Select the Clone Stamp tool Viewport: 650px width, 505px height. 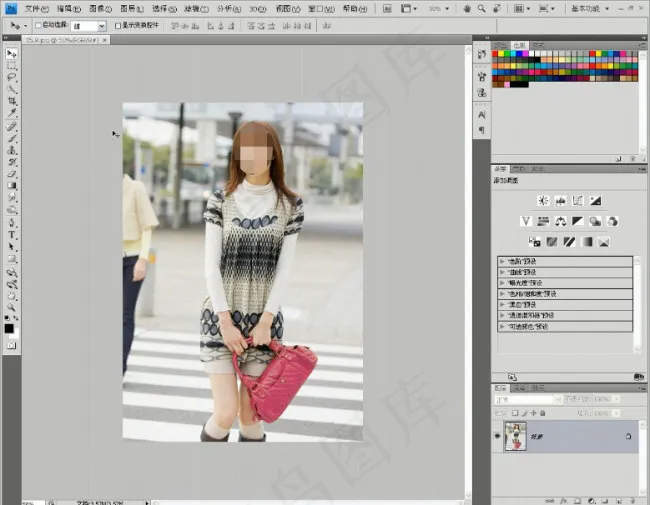click(11, 150)
